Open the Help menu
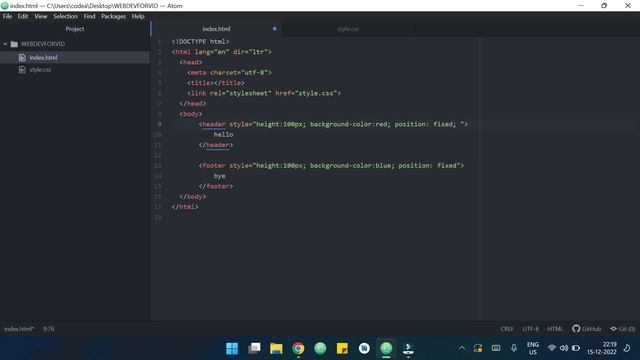The width and height of the screenshot is (640, 360). (x=138, y=16)
